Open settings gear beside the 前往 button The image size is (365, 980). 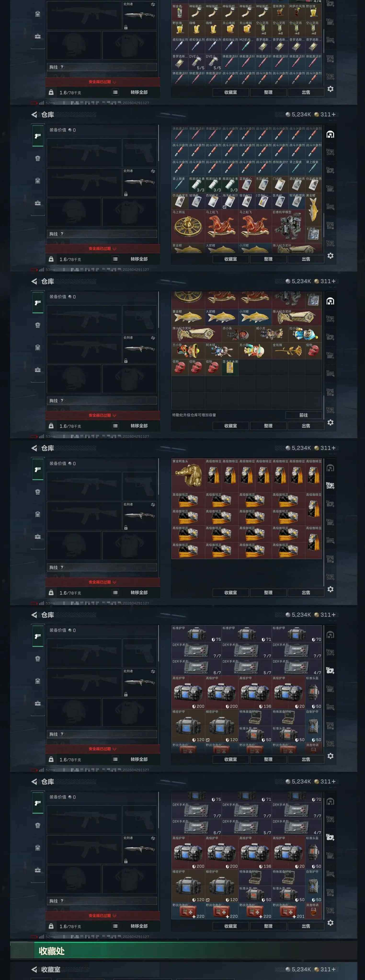[331, 423]
